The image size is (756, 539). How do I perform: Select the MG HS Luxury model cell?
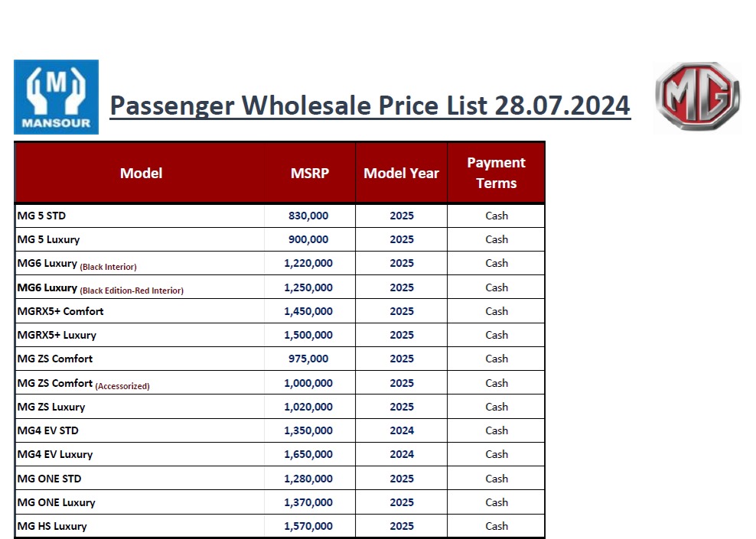pyautogui.click(x=52, y=526)
